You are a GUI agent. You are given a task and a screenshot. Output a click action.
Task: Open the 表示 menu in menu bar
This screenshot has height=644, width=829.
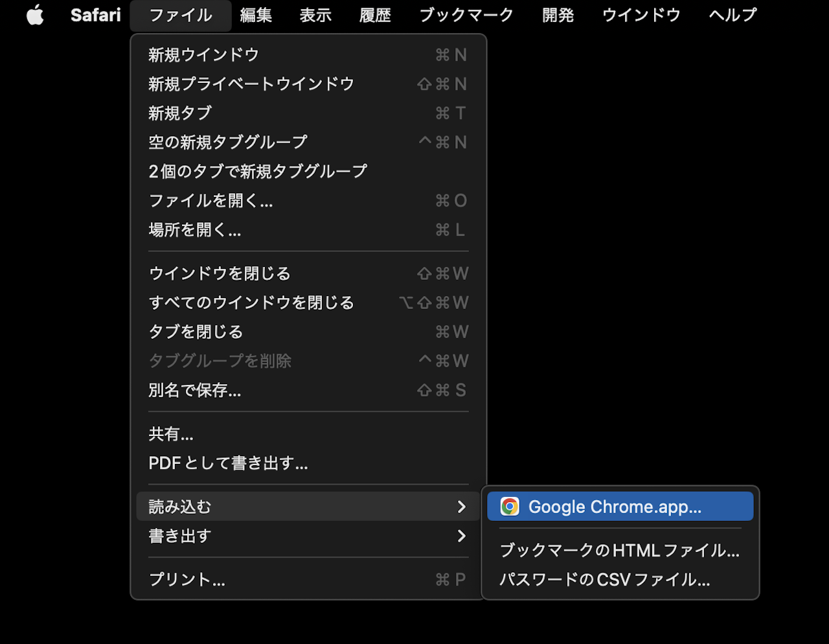pos(315,15)
